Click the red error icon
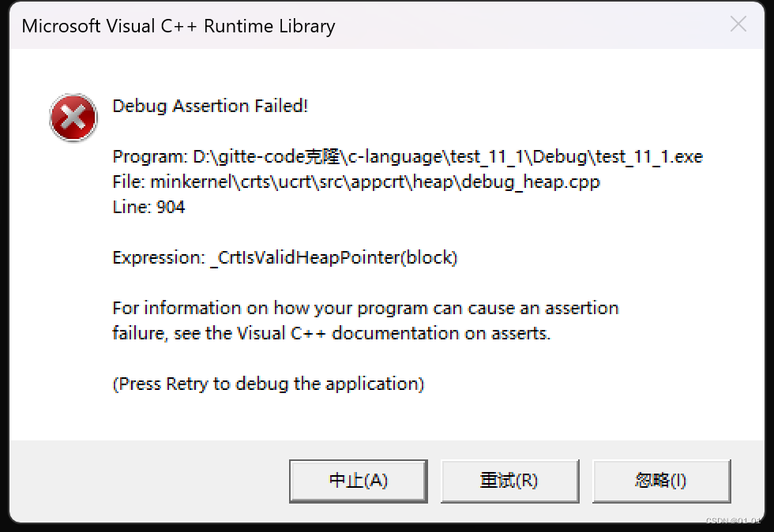This screenshot has height=532, width=774. [x=73, y=118]
